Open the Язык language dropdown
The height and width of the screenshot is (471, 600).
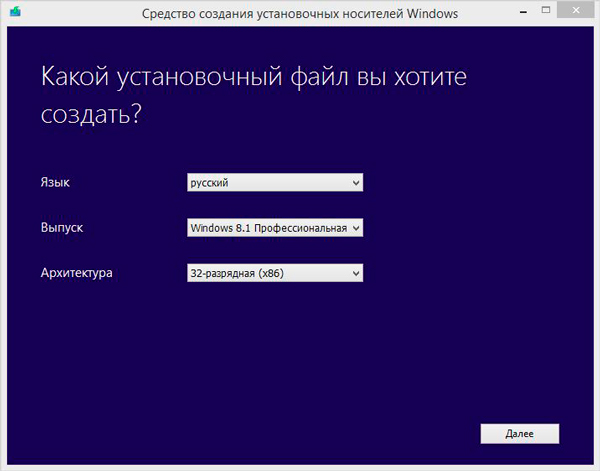pos(275,183)
